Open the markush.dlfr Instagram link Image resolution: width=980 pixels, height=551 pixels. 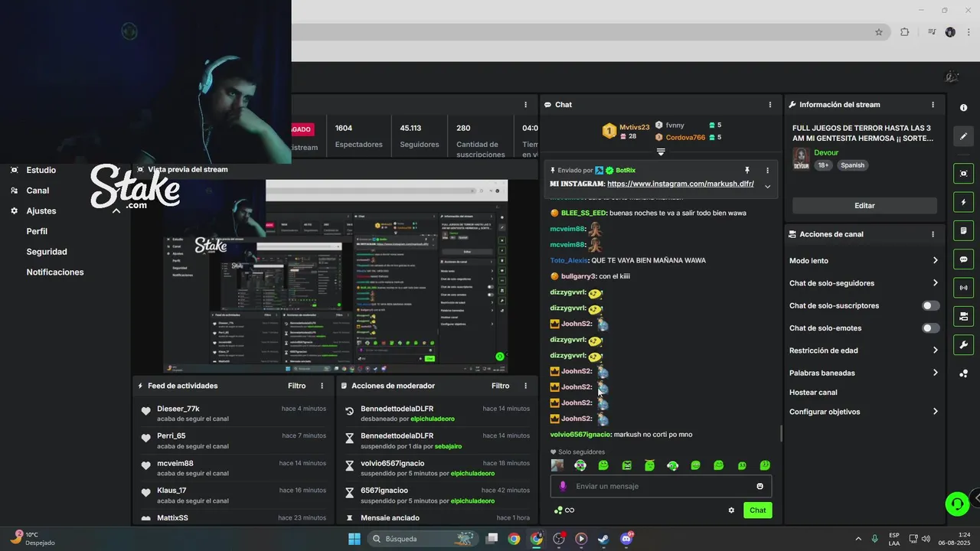[x=681, y=184]
